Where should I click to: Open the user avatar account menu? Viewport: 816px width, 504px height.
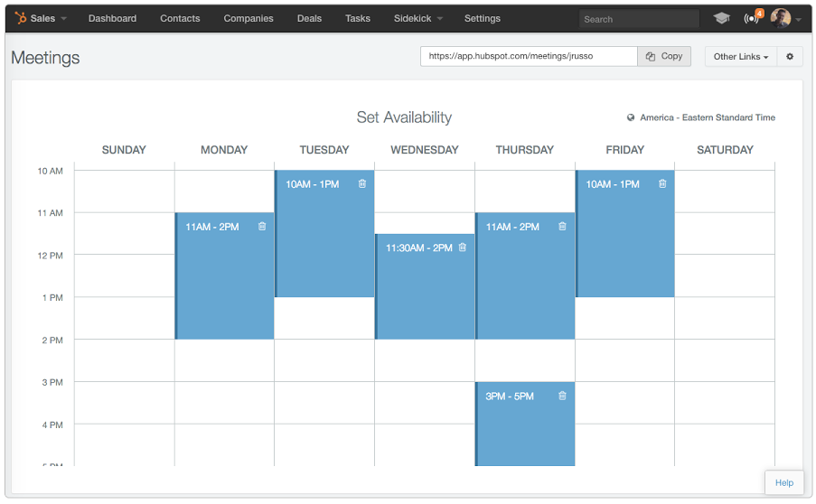tap(785, 18)
